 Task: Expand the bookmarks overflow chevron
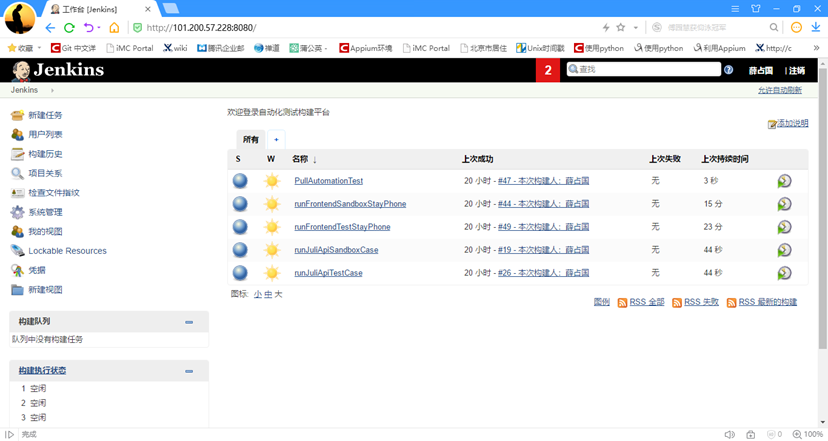tap(816, 48)
